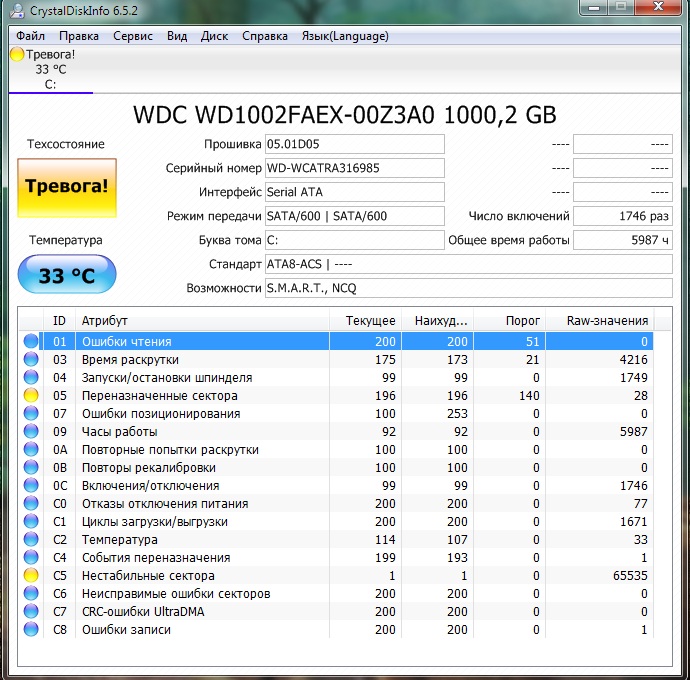Image resolution: width=690 pixels, height=680 pixels.
Task: Select the Нестабильные сектора attribute text
Action: (x=148, y=576)
